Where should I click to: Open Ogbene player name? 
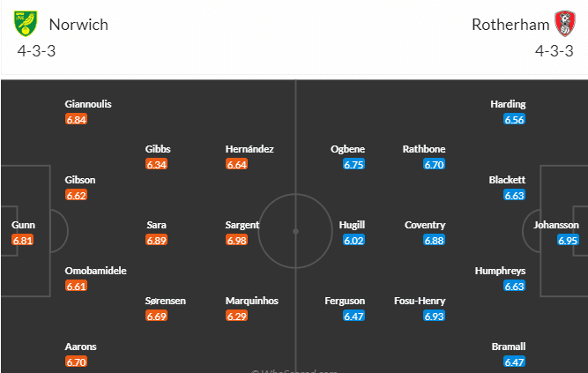(x=347, y=149)
